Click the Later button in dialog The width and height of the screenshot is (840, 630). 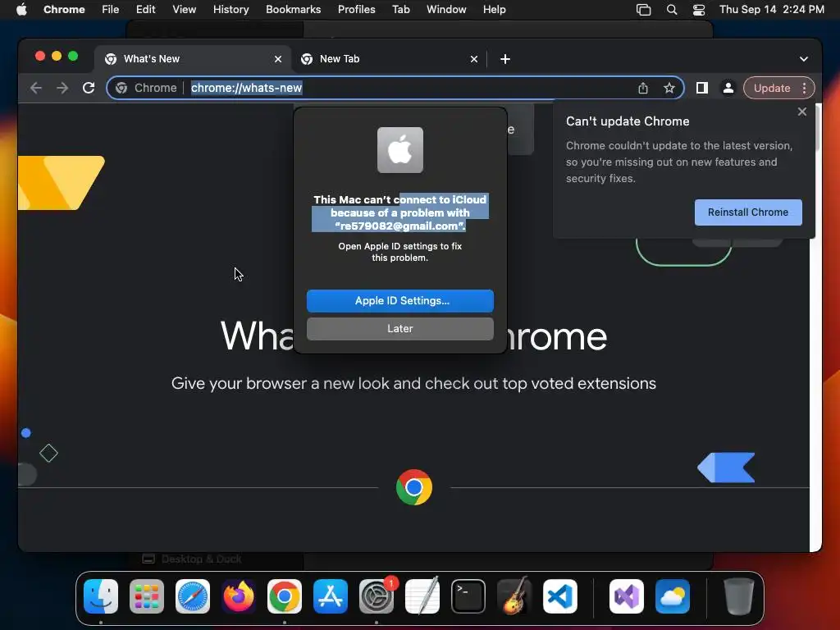pyautogui.click(x=400, y=329)
